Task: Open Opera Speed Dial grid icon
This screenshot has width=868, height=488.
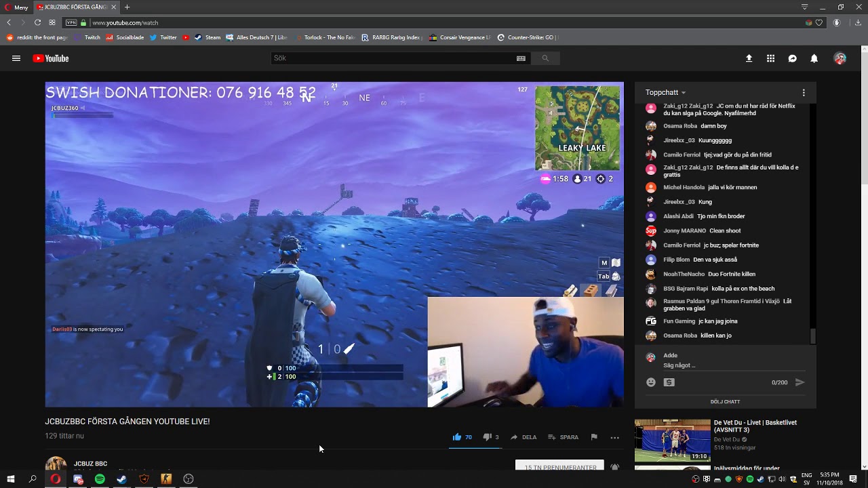Action: (52, 22)
